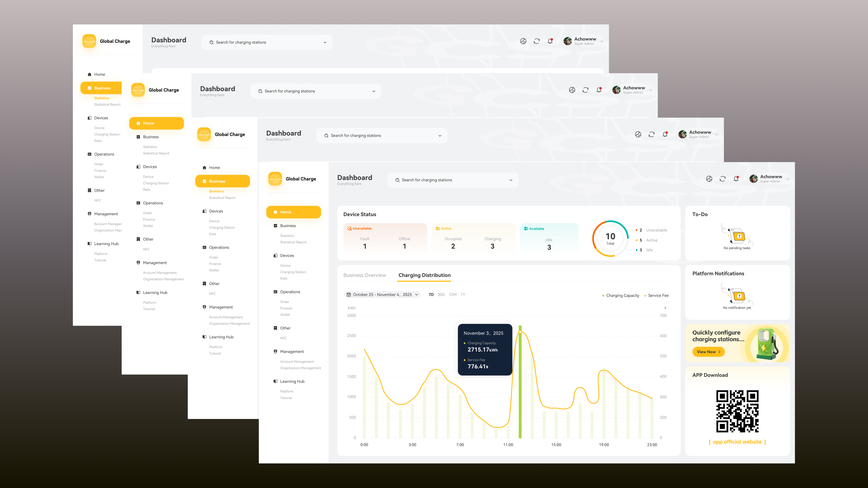Image resolution: width=868 pixels, height=488 pixels.
Task: Click the charging station illustration in promo card
Action: point(767,344)
